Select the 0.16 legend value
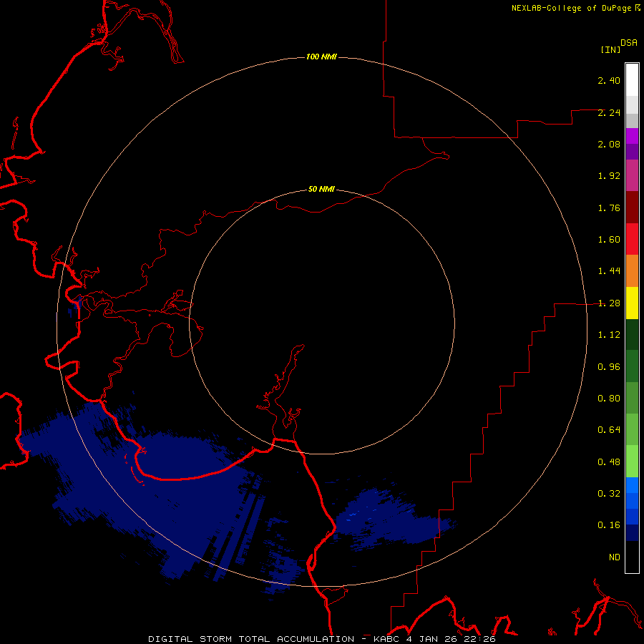This screenshot has width=644, height=644. coord(609,525)
